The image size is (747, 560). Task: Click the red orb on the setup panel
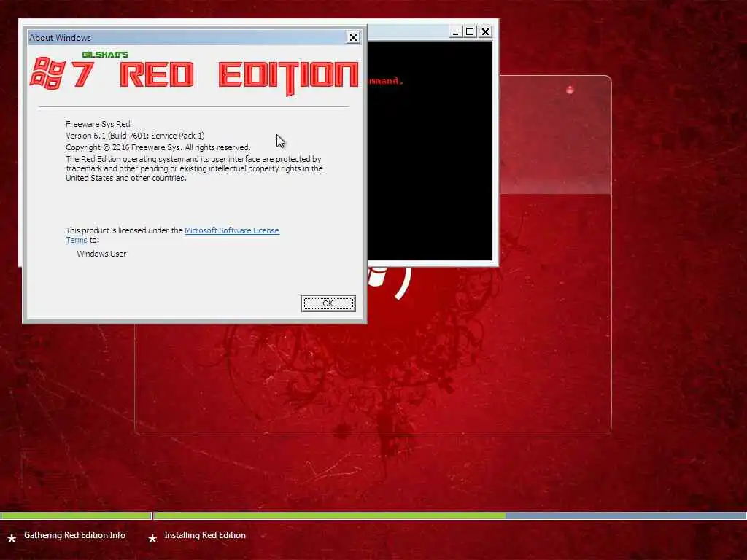pyautogui.click(x=570, y=90)
